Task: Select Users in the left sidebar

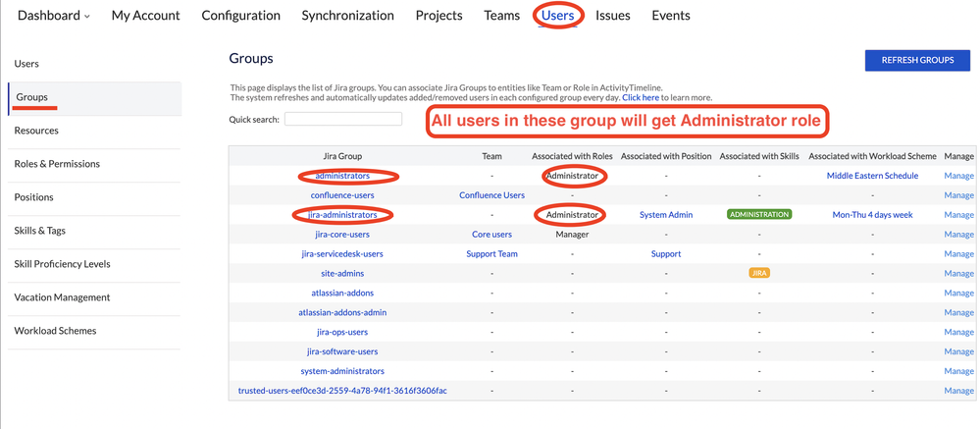Action: [26, 64]
